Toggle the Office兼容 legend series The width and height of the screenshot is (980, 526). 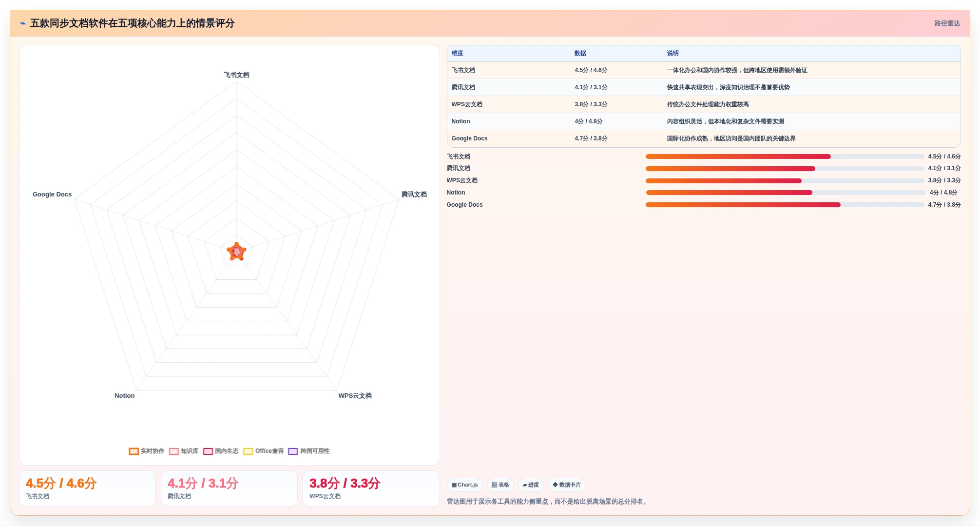264,451
